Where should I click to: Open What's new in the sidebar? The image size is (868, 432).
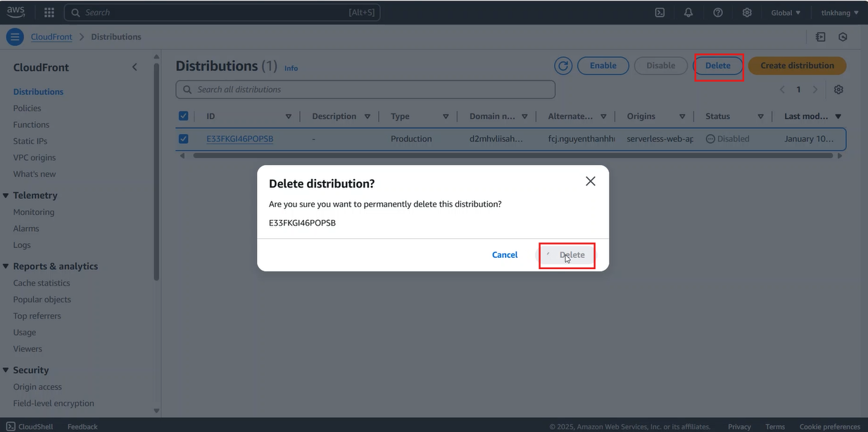click(x=34, y=174)
